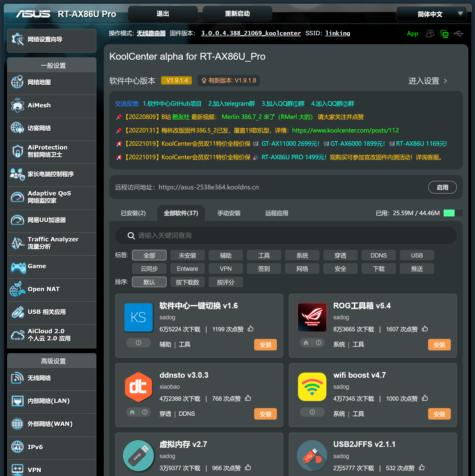
Task: Expand 进入设置 chevron
Action: tap(445, 81)
